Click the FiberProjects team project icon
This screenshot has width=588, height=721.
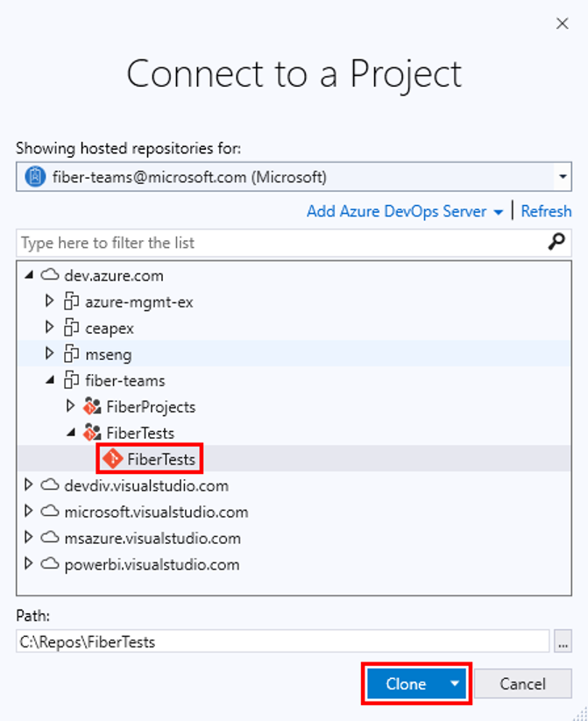tap(92, 406)
